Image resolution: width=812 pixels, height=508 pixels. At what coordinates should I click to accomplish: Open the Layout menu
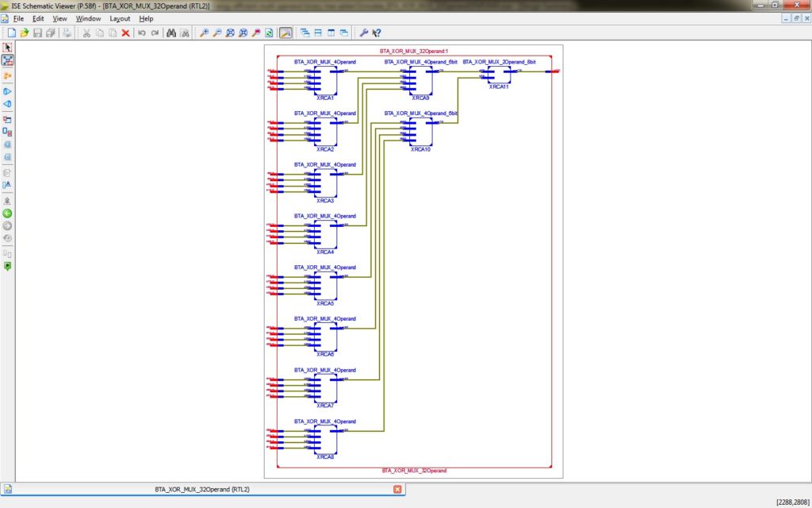(x=119, y=17)
